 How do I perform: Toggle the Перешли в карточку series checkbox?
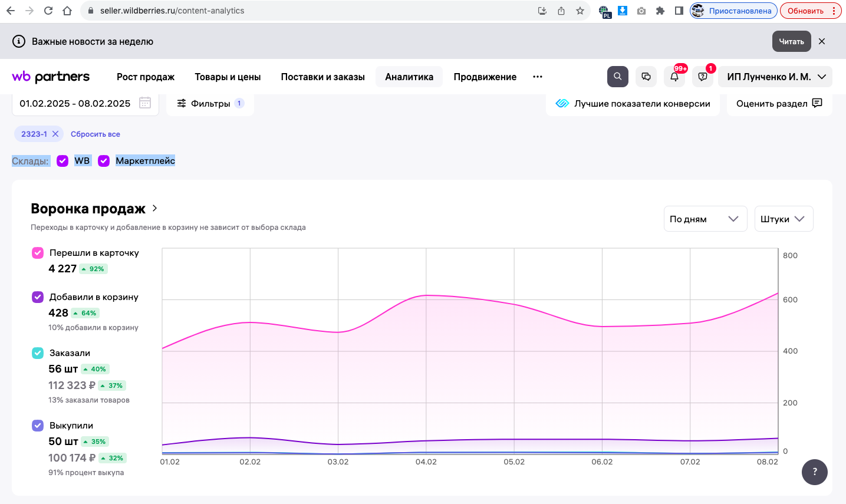tap(38, 253)
